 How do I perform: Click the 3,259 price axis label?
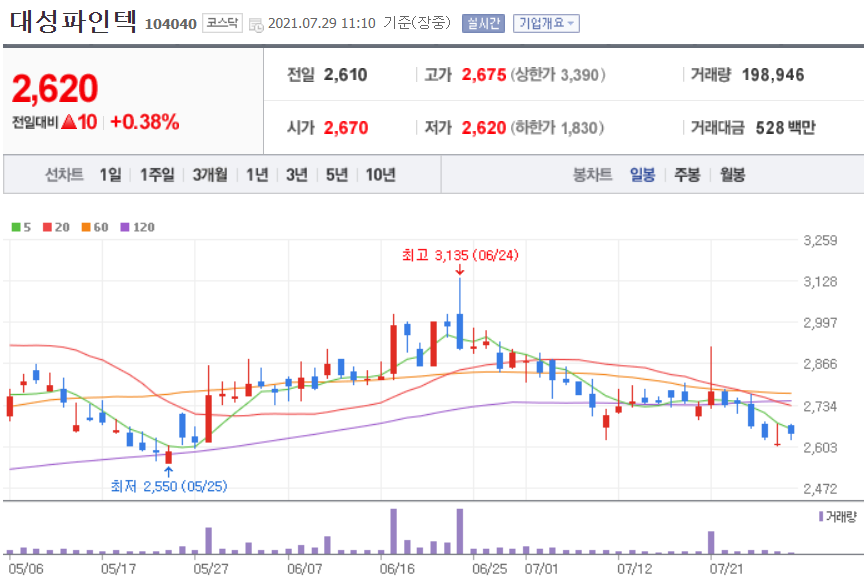tap(820, 240)
